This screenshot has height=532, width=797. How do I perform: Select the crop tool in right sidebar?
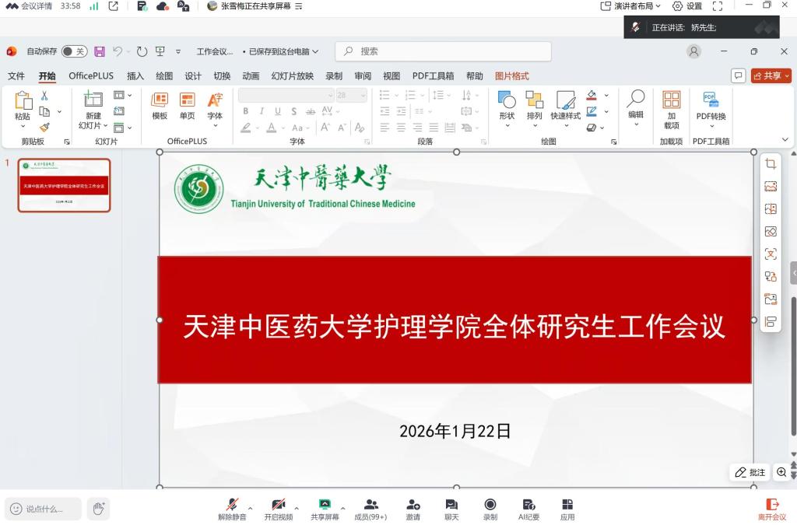click(x=771, y=164)
